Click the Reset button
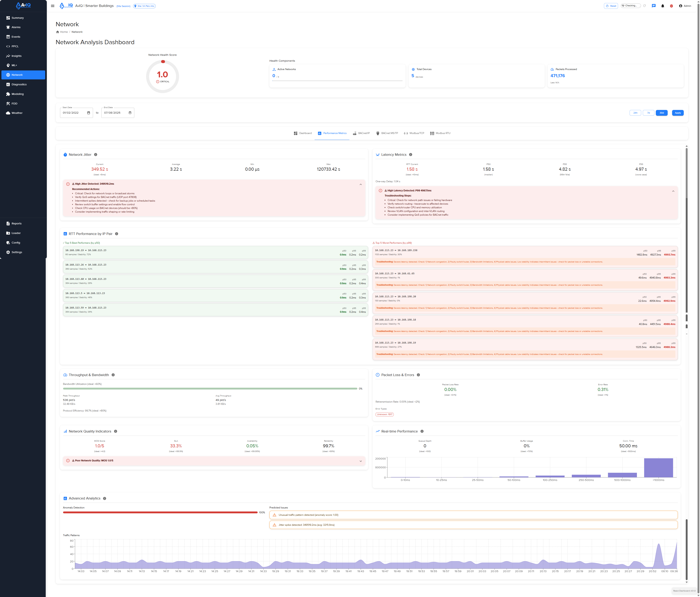 coord(611,6)
